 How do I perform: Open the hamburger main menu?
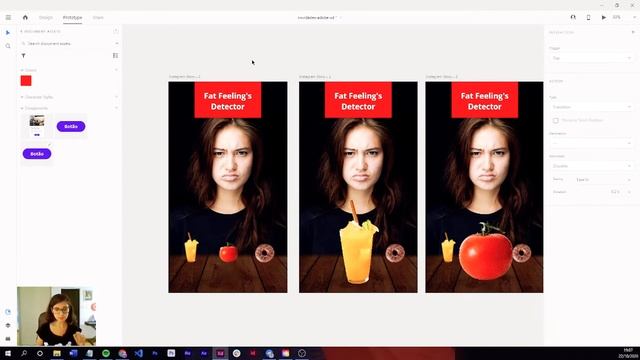pos(8,18)
